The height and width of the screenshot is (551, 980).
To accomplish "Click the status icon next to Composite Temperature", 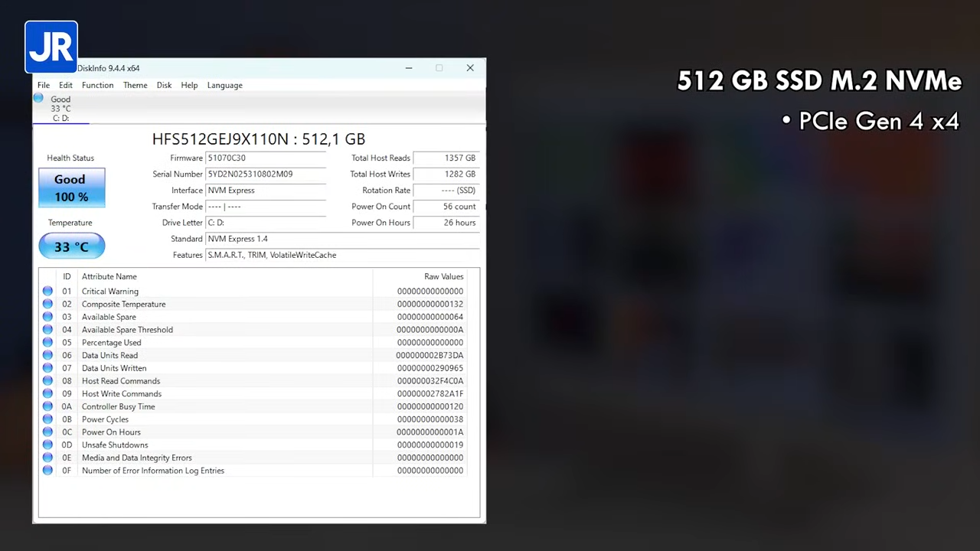I will pyautogui.click(x=47, y=304).
